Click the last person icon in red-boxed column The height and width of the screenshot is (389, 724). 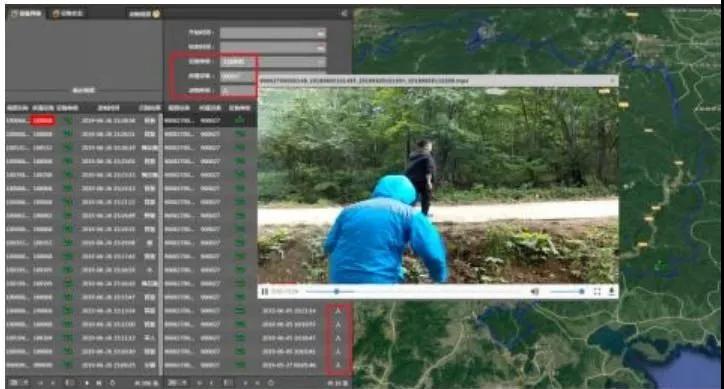tap(338, 365)
